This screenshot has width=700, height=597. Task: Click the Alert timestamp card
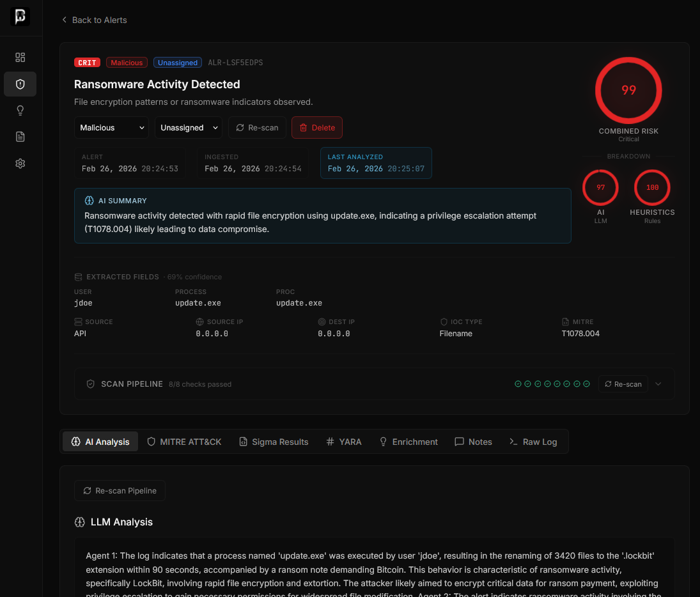(130, 163)
